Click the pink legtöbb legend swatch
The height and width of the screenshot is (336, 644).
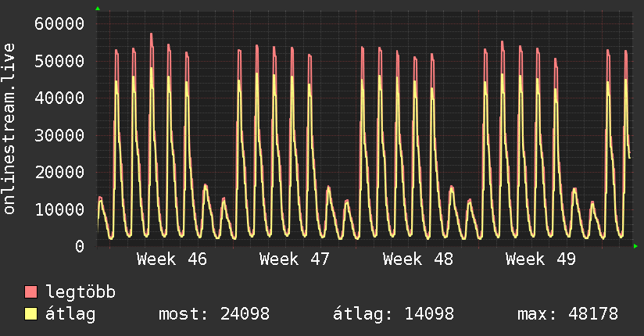click(x=30, y=292)
